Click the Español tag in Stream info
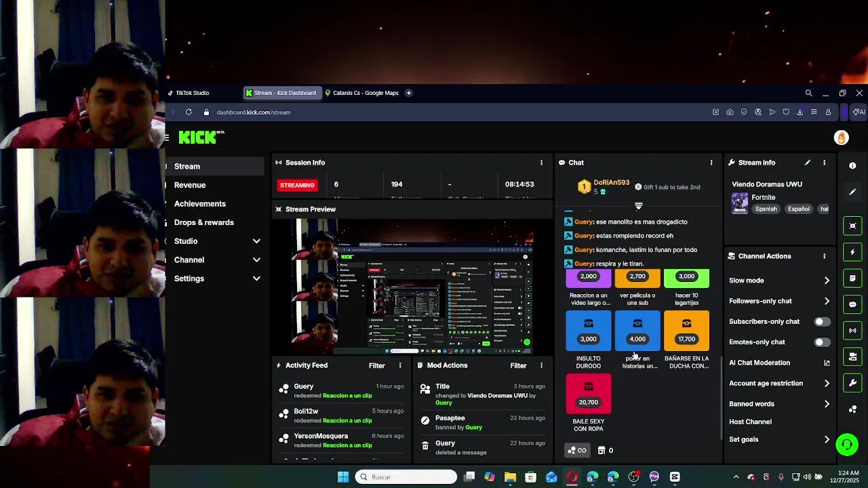 (x=798, y=209)
